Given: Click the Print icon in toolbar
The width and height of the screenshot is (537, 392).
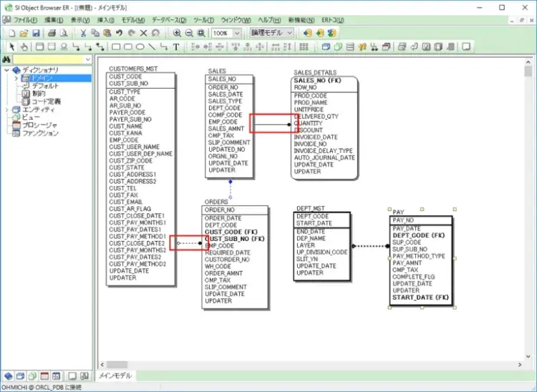Looking at the screenshot, I should [x=52, y=33].
